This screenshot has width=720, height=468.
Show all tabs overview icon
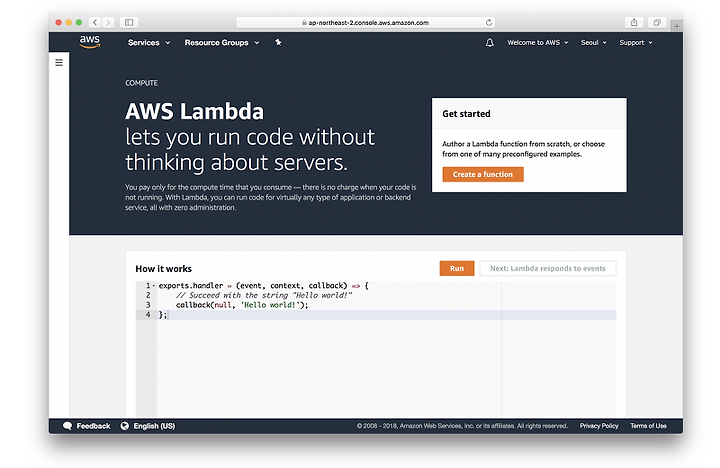(657, 23)
